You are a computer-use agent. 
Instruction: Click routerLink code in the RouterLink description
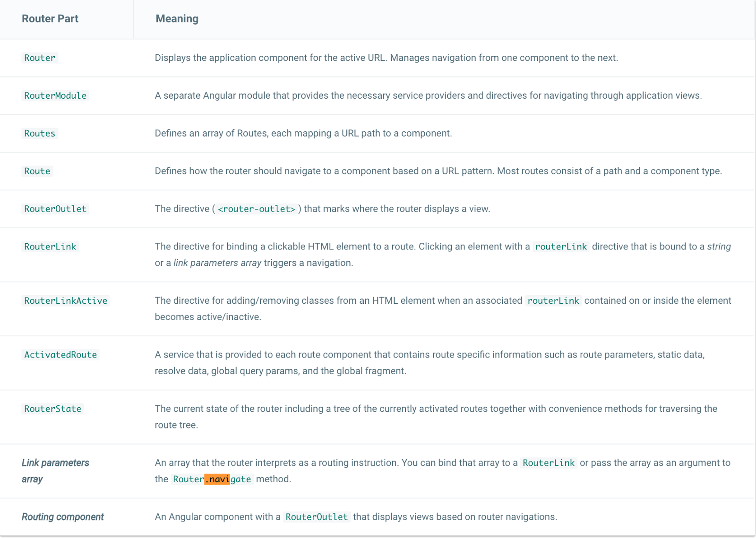561,247
